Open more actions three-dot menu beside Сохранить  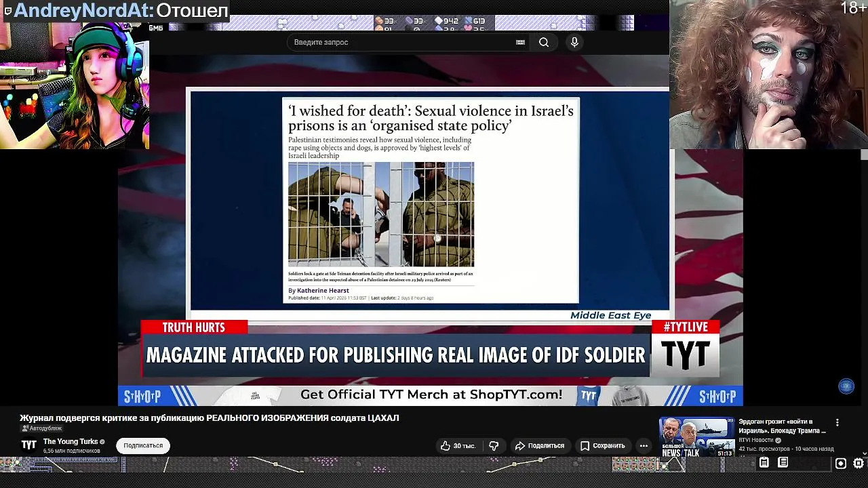(x=644, y=445)
